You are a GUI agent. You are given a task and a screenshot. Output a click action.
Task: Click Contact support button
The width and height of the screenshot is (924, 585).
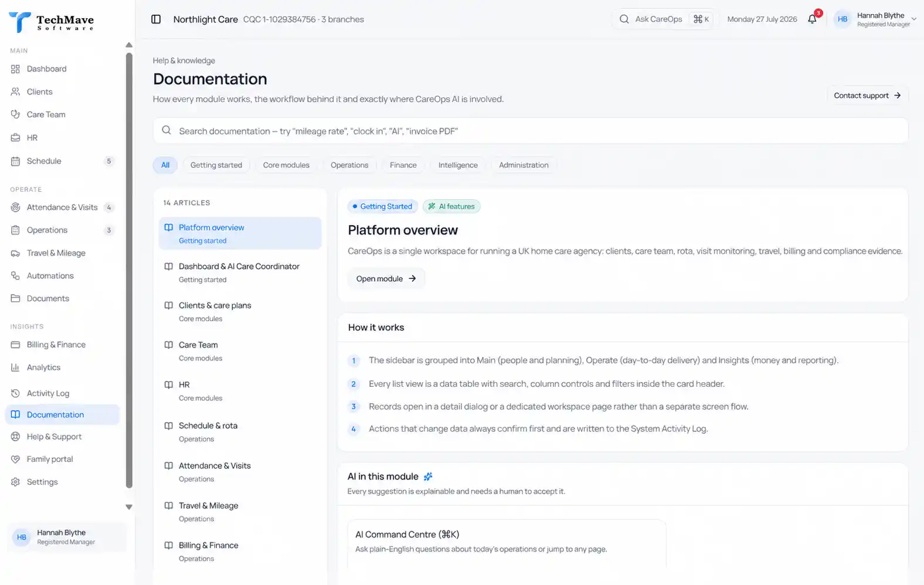(x=867, y=96)
